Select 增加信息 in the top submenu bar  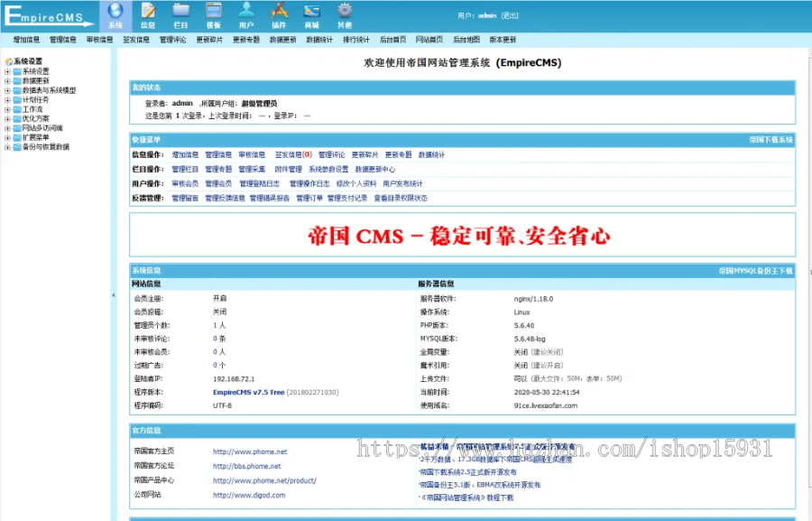[x=26, y=40]
